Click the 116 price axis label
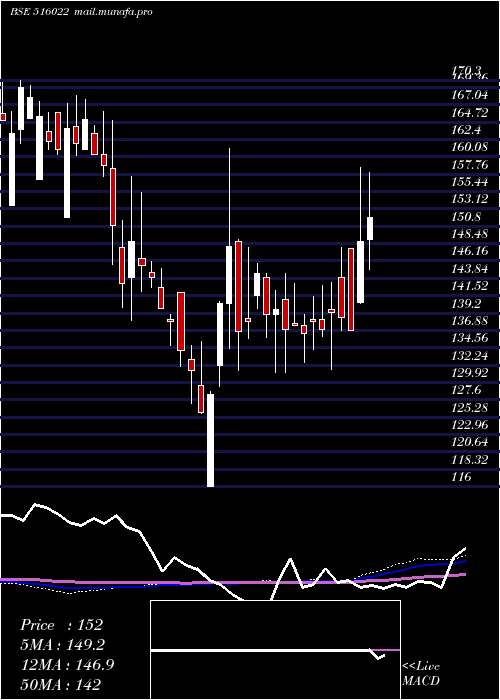This screenshot has width=500, height=700. (x=461, y=477)
